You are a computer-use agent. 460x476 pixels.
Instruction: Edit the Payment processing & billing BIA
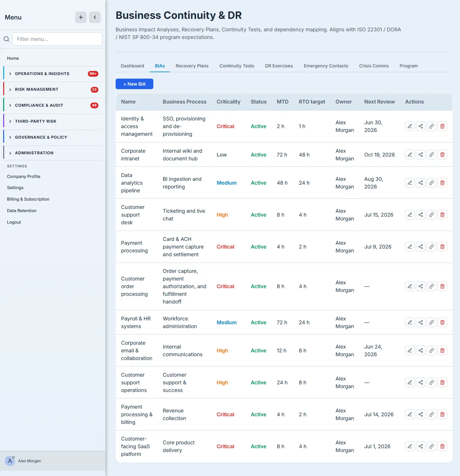pos(410,414)
